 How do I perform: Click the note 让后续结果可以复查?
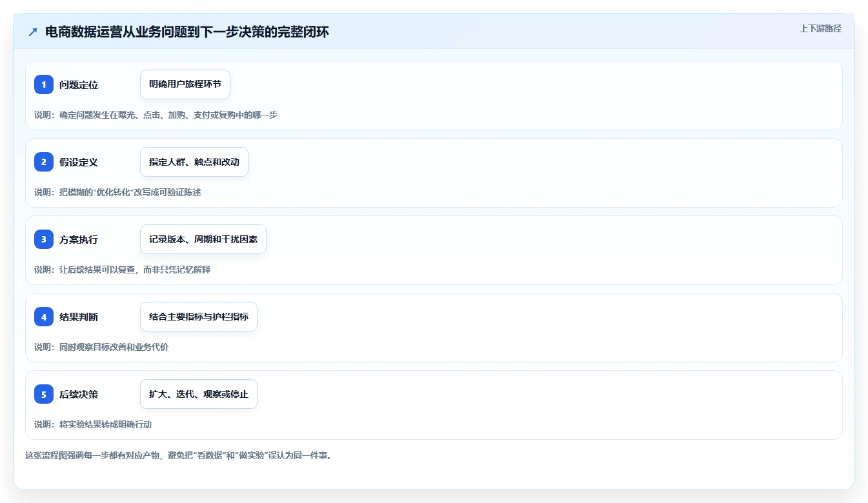(x=122, y=270)
